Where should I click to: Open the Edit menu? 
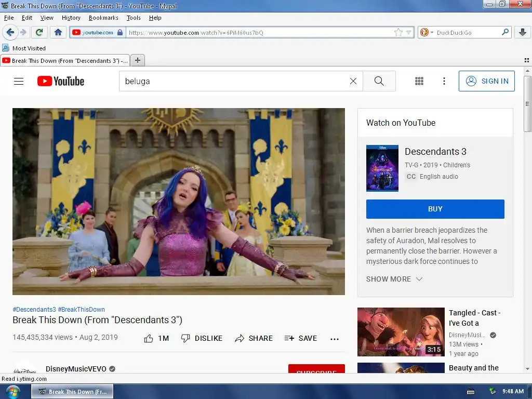pos(27,18)
